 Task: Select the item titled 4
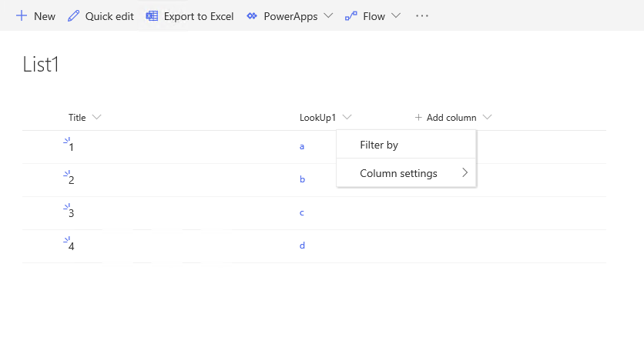[x=72, y=246]
